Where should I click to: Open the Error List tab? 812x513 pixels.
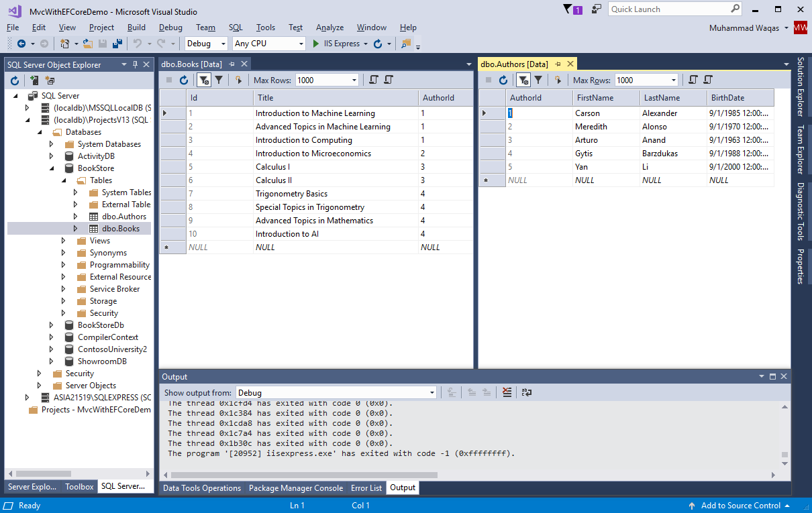coord(366,488)
